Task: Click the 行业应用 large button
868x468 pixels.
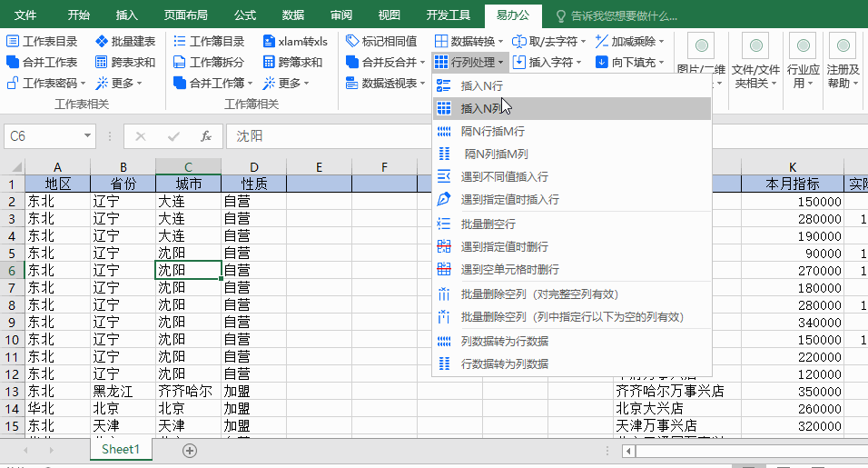Action: coord(804,61)
